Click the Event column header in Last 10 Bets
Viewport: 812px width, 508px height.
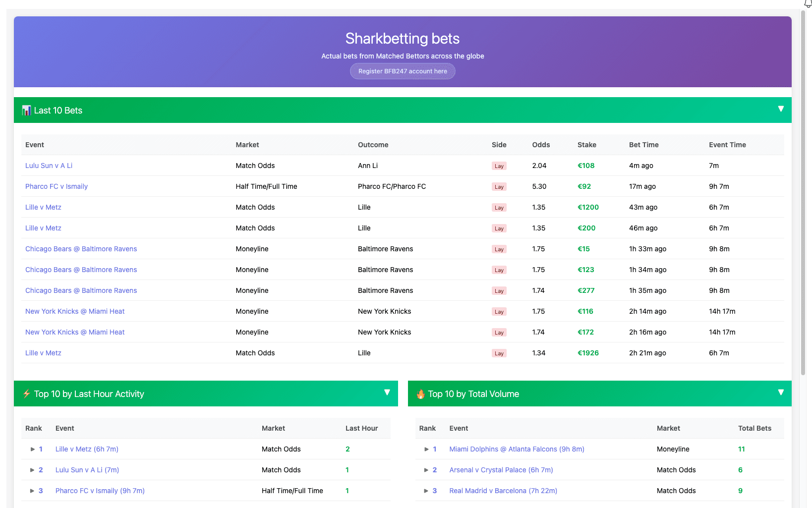pos(35,145)
